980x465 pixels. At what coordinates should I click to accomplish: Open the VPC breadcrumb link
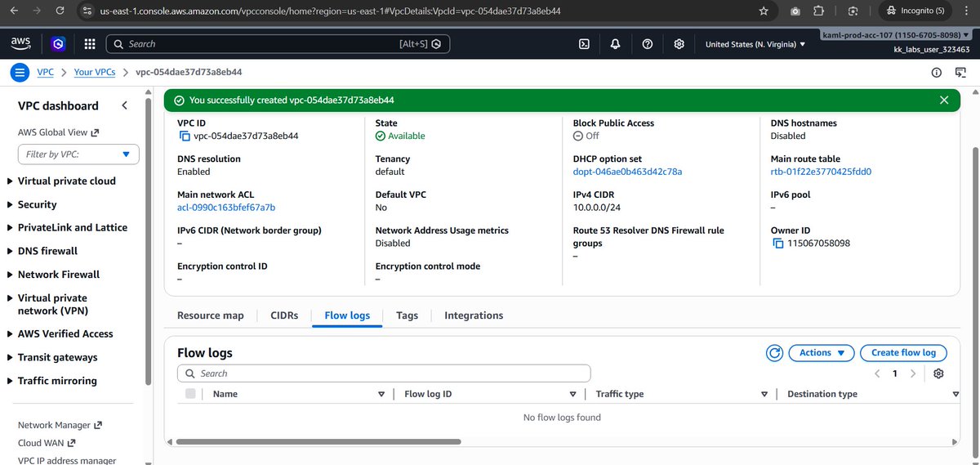click(x=45, y=72)
